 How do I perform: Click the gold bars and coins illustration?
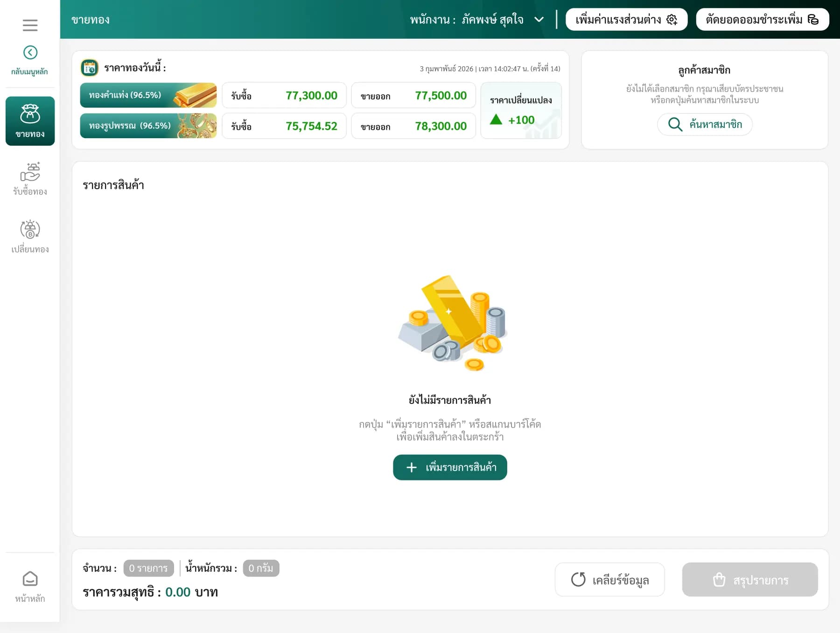pyautogui.click(x=452, y=323)
